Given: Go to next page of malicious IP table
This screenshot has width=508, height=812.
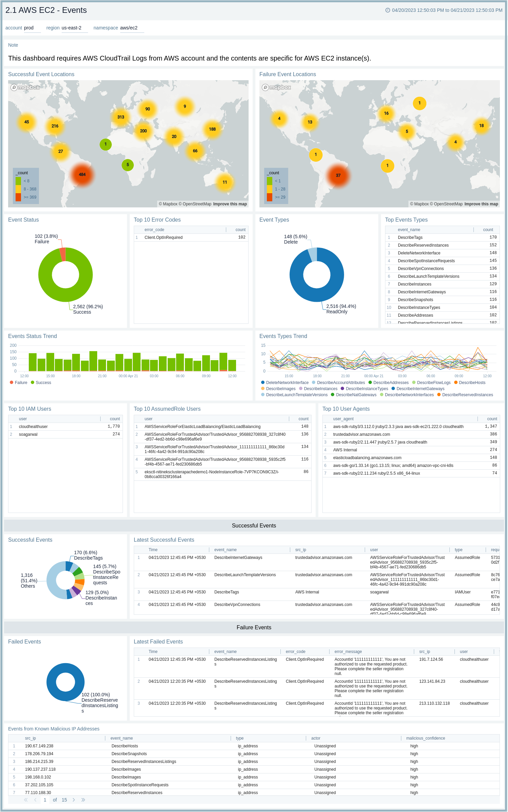Looking at the screenshot, I should coord(74,800).
